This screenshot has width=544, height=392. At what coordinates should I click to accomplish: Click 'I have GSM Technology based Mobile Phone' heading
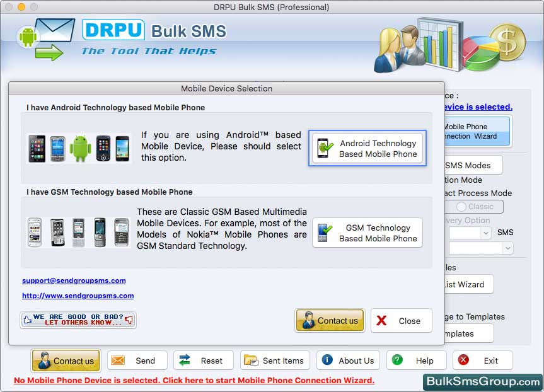[109, 192]
